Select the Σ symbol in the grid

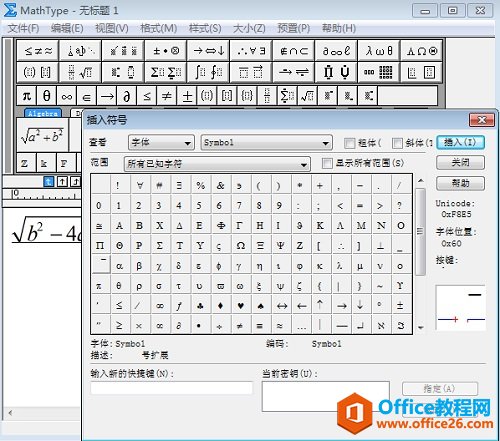tap(160, 246)
